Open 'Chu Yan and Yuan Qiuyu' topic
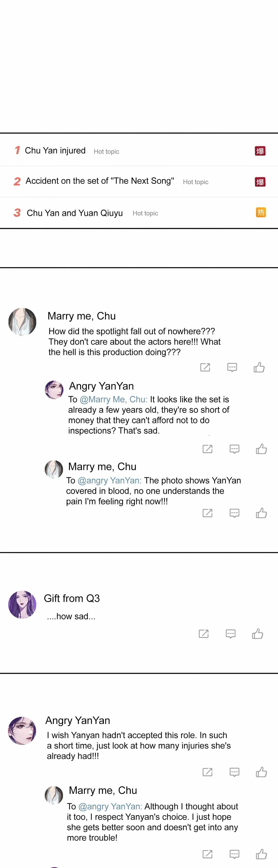This screenshot has width=278, height=868. coord(74,213)
